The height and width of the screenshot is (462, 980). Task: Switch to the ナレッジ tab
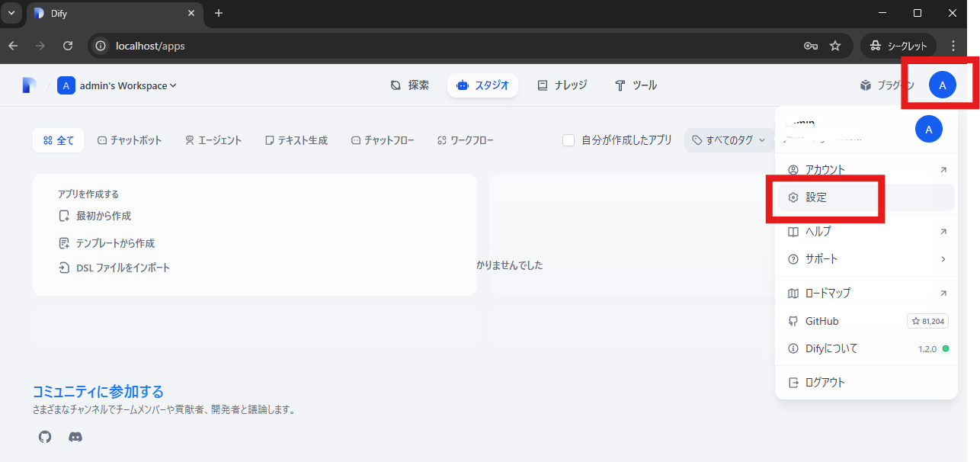click(x=562, y=85)
